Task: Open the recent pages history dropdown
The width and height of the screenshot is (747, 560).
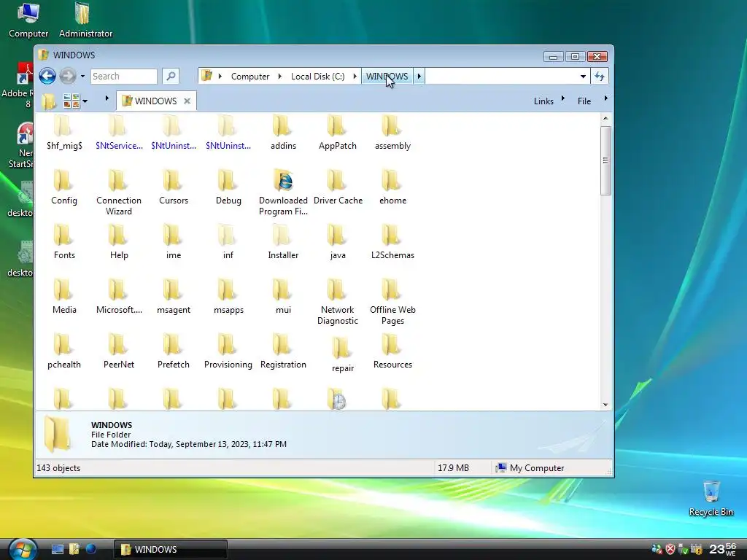Action: 82,76
